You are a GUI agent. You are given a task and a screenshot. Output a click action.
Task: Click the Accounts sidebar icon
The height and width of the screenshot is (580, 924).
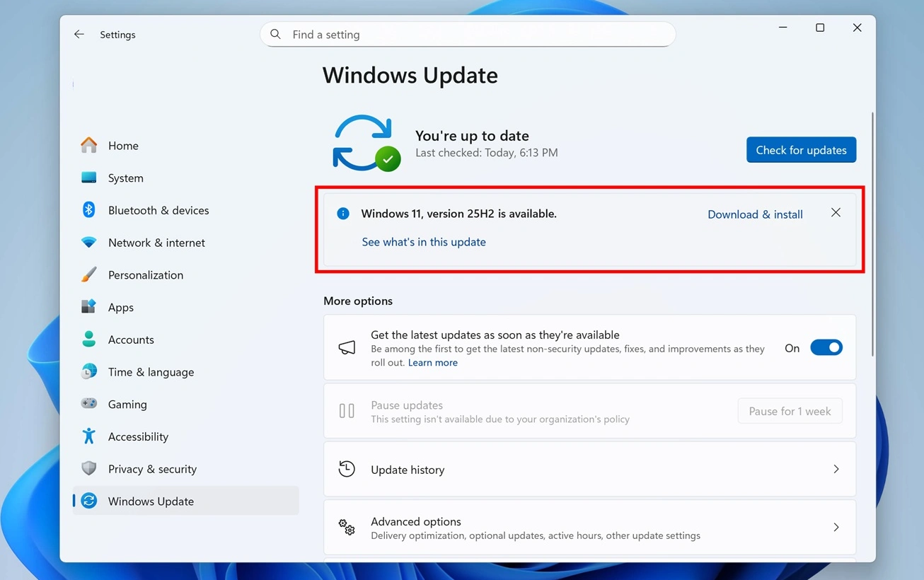88,340
